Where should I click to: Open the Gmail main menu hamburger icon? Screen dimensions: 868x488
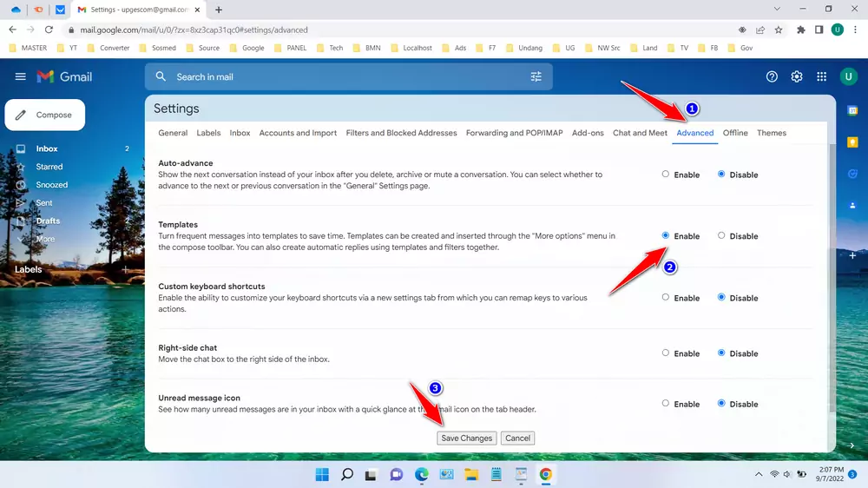coord(21,76)
